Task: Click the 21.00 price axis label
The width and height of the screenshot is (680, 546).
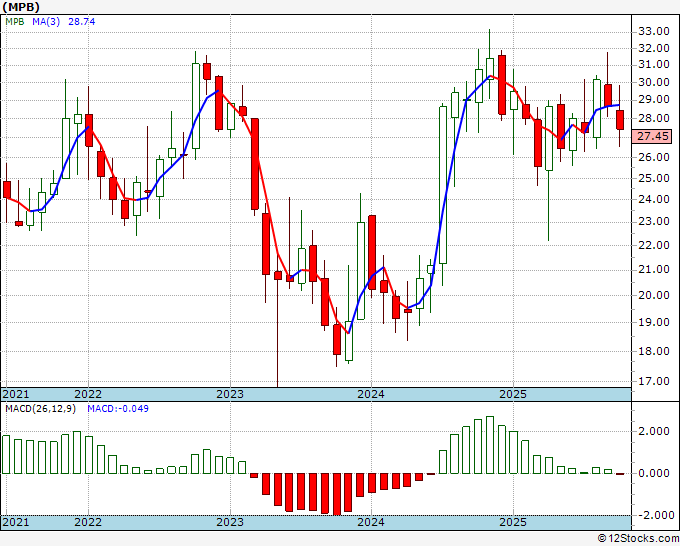Action: [654, 270]
